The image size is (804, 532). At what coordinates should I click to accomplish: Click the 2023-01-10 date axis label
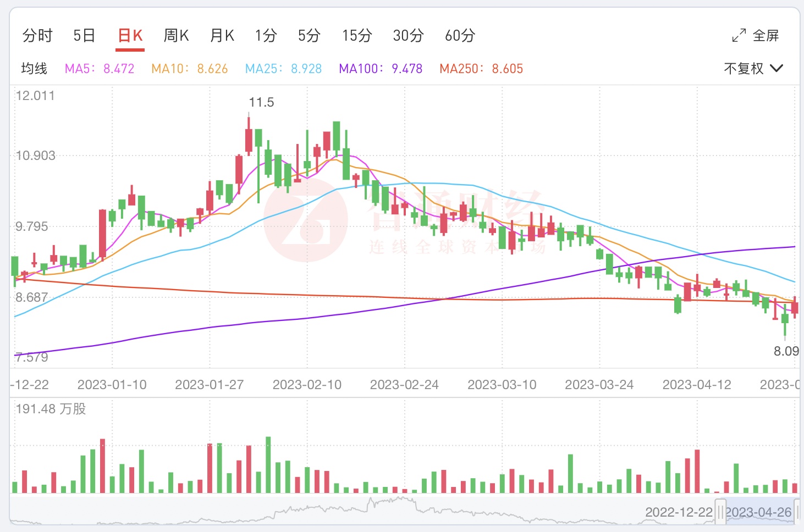point(112,385)
